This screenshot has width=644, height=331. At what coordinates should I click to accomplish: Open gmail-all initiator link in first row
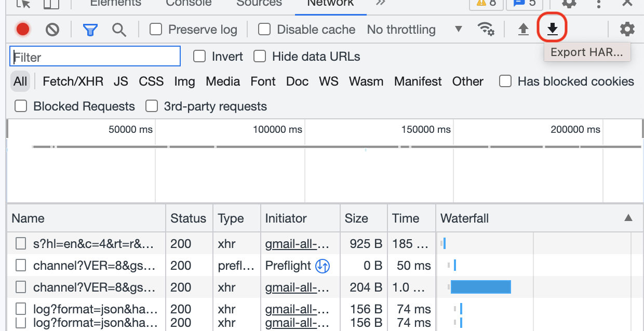[297, 243]
